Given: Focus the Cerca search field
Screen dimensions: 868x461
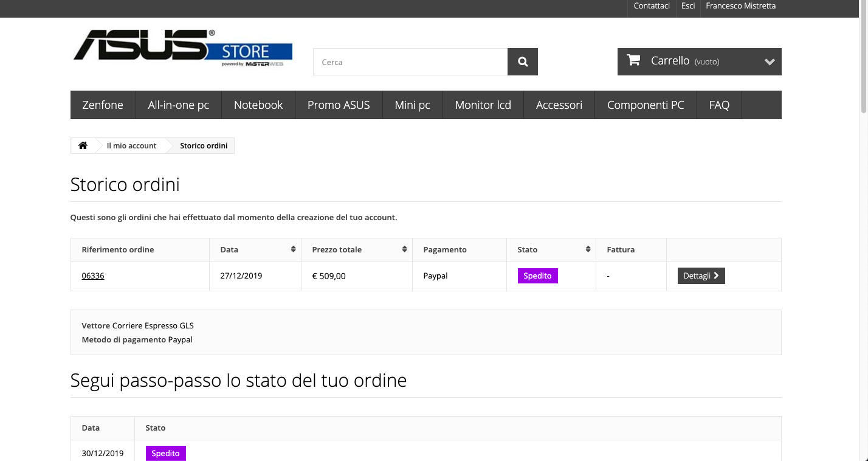Looking at the screenshot, I should [410, 62].
